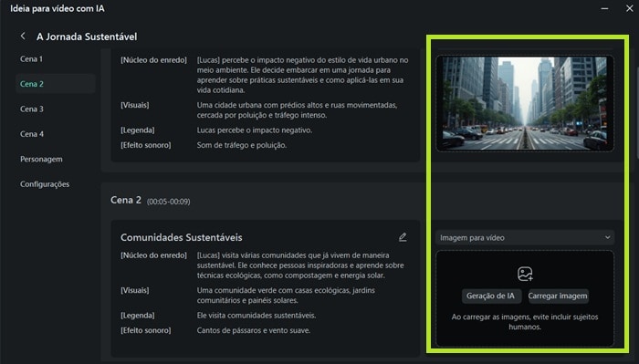The width and height of the screenshot is (639, 364).
Task: Click the Geração de IA button
Action: (491, 296)
